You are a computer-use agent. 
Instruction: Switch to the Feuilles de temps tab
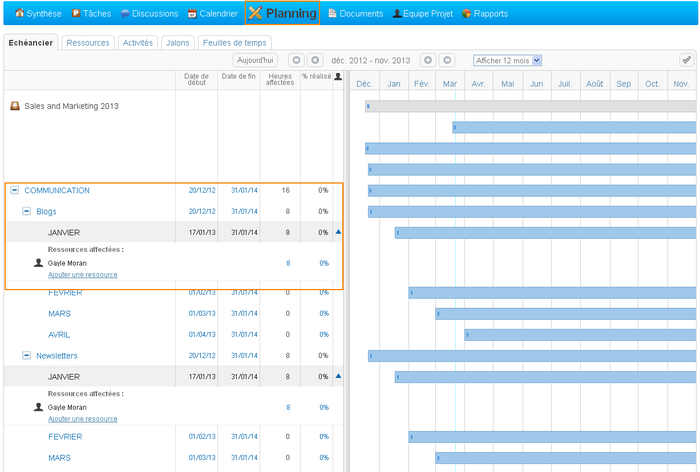click(234, 43)
